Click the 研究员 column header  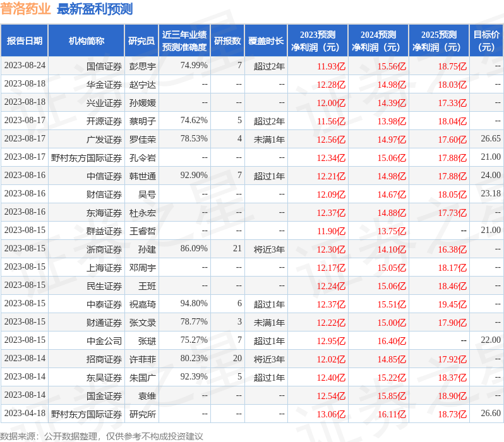141,41
